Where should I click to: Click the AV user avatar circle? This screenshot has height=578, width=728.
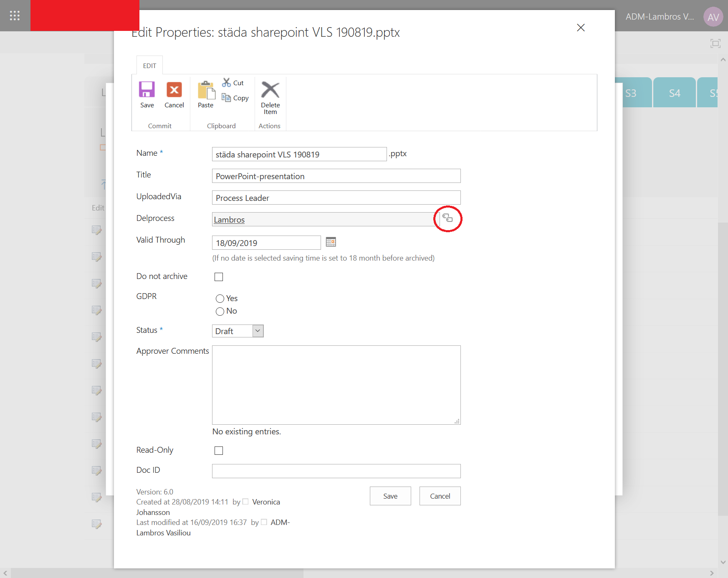pyautogui.click(x=713, y=17)
